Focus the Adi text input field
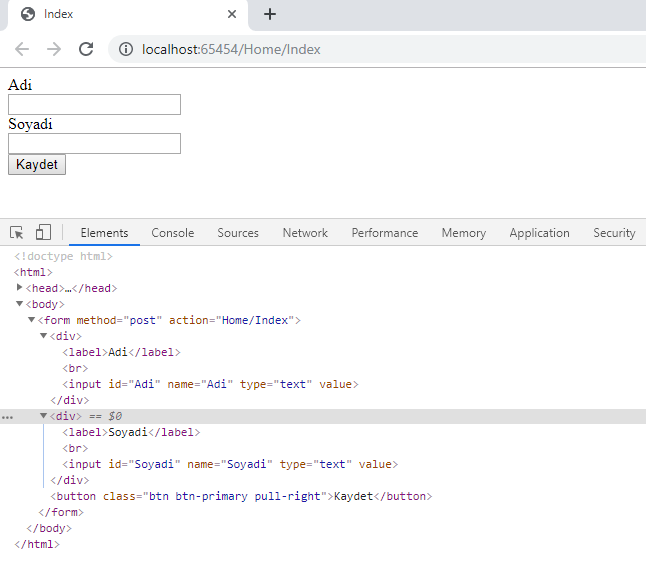The image size is (646, 578). coord(94,104)
